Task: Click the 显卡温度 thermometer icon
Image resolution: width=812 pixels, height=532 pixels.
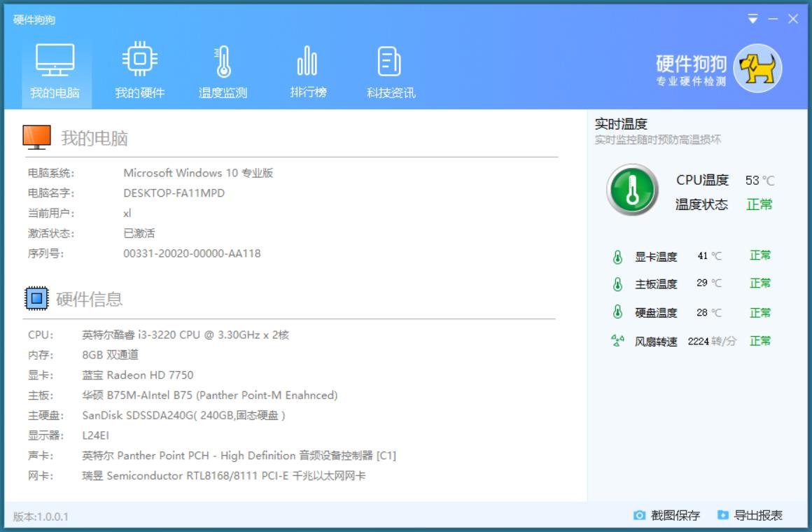Action: (x=617, y=257)
